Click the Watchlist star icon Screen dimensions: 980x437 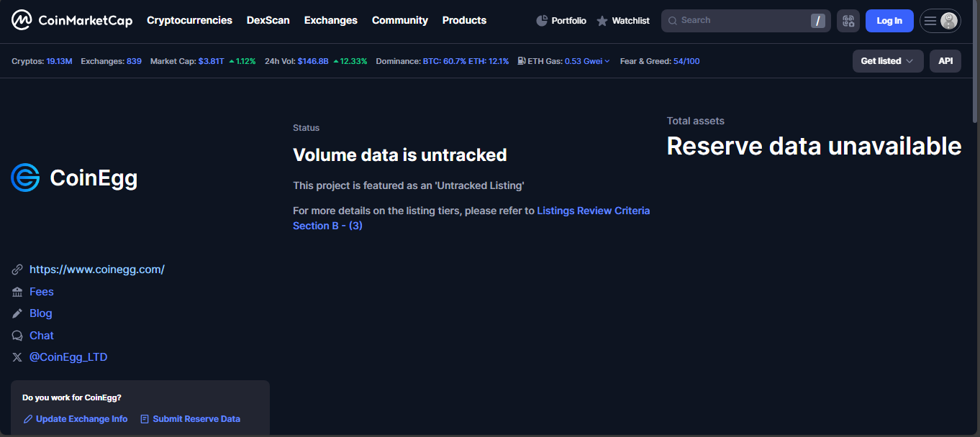[x=602, y=21]
